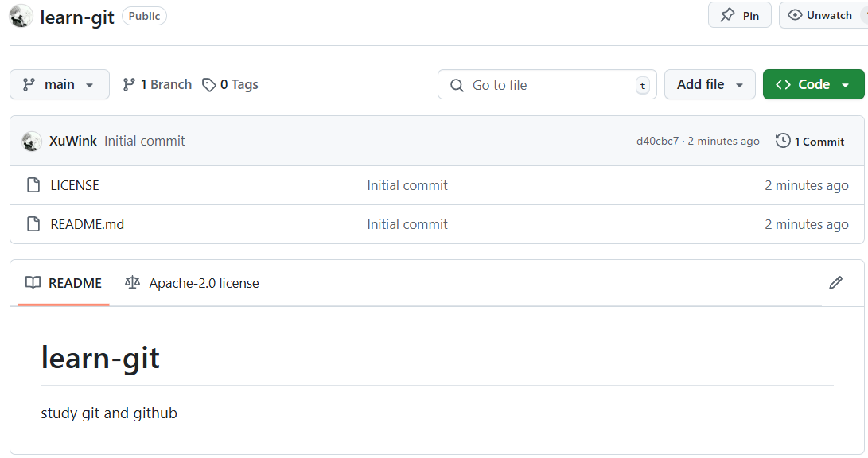The width and height of the screenshot is (868, 458).
Task: Expand the main branch dropdown
Action: pyautogui.click(x=59, y=84)
